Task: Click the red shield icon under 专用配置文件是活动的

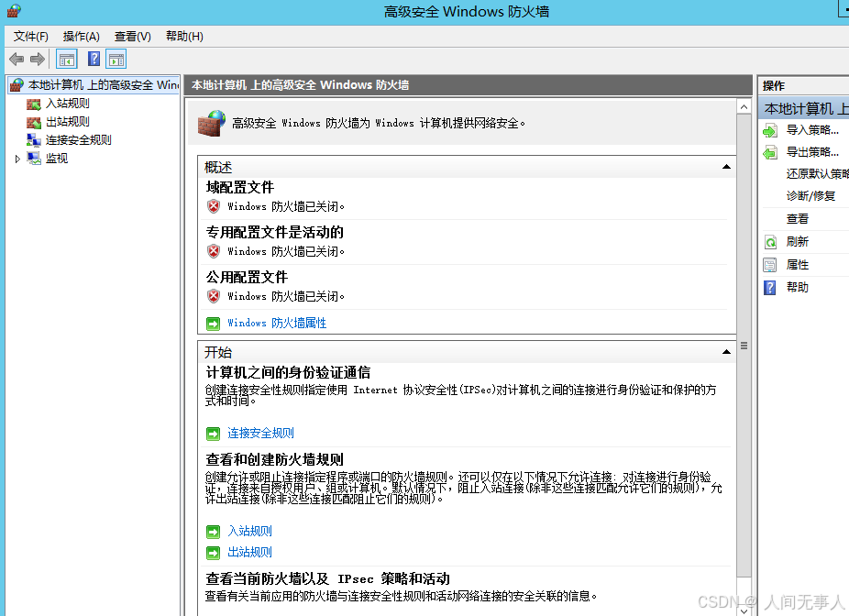Action: point(214,251)
